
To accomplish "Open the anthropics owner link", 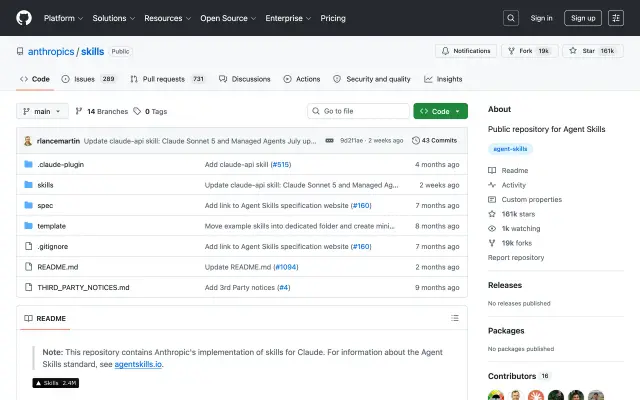I will [51, 51].
